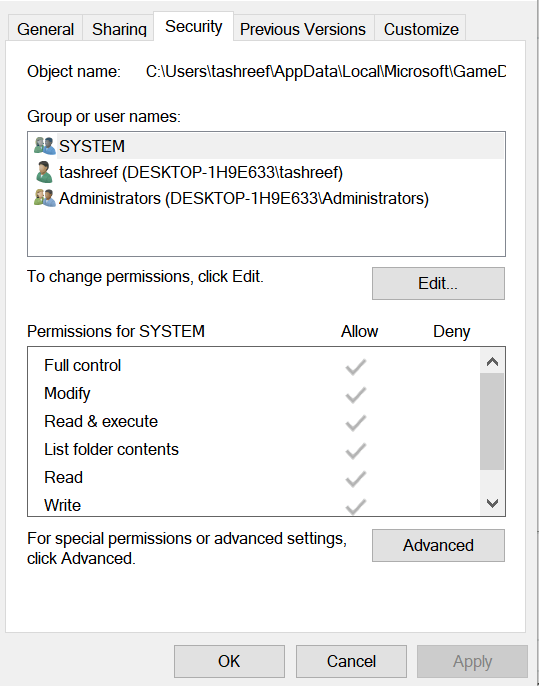Switch to Previous Versions tab
Screen dimensions: 539x686
[x=303, y=29]
